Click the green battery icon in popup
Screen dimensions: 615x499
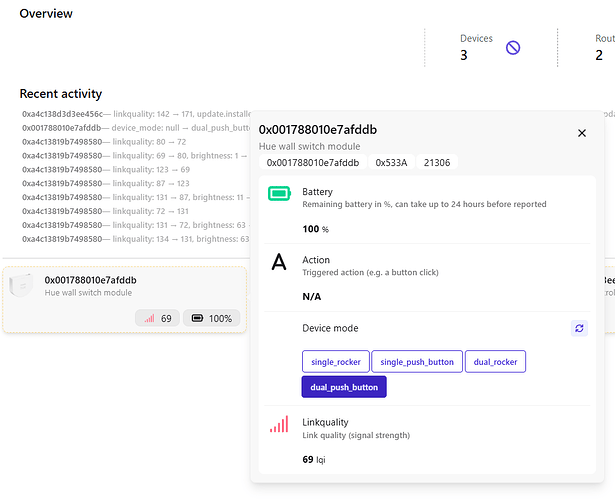point(279,194)
